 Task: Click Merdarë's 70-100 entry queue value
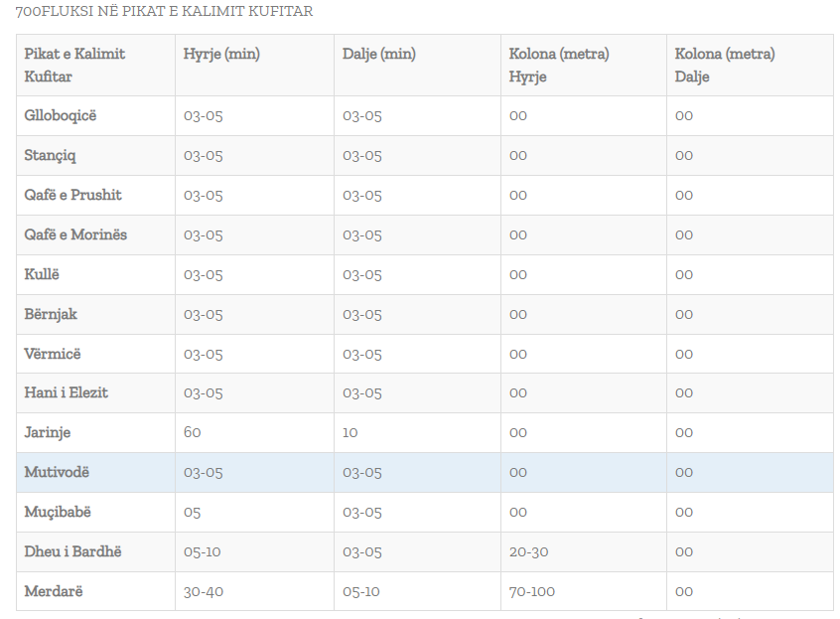(x=532, y=591)
